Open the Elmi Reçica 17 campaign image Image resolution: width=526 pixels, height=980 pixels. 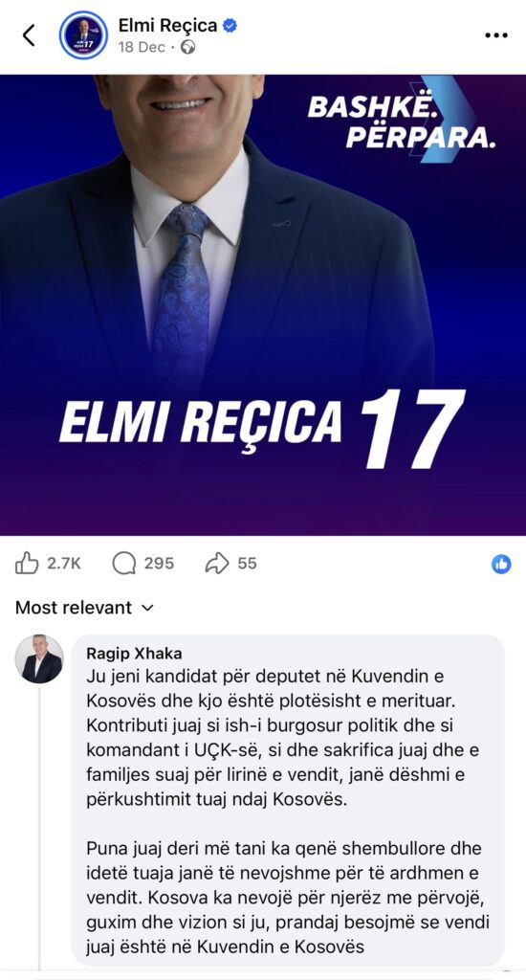[263, 305]
